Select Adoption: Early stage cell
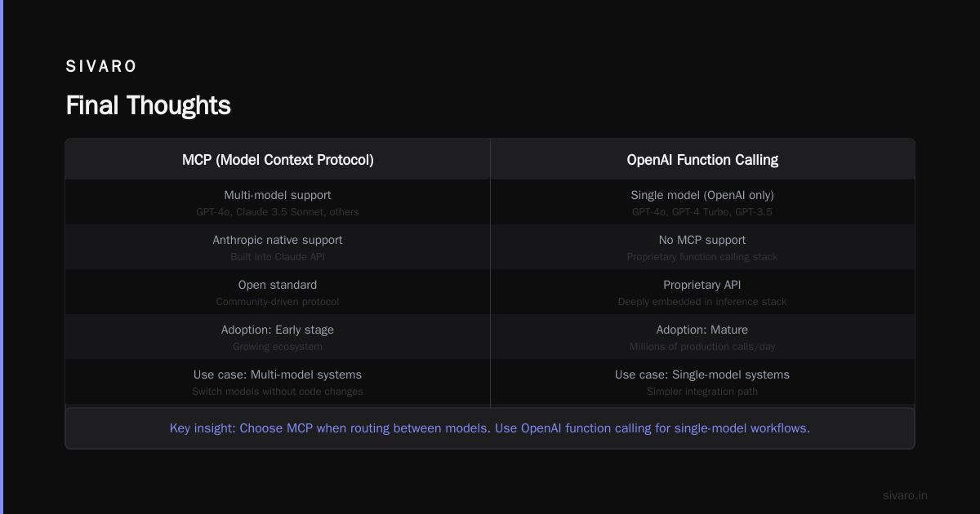This screenshot has height=514, width=980. point(278,337)
